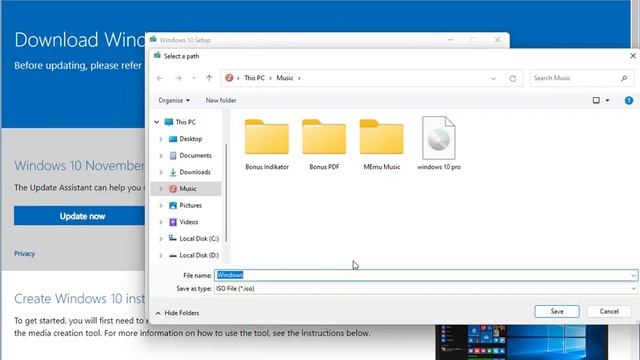Select Local Disk (C:) in navigation pane
Image resolution: width=640 pixels, height=360 pixels.
(x=199, y=239)
